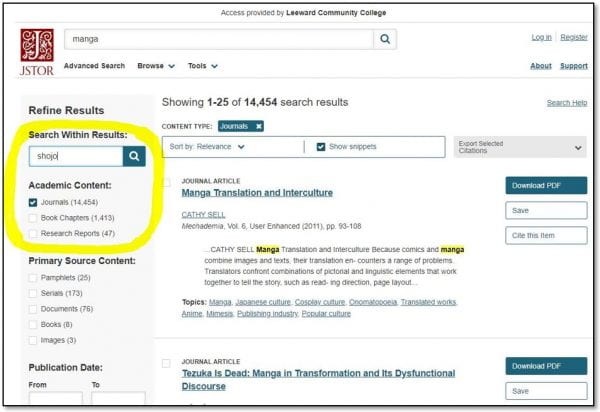Toggle the Show snippets checkbox
This screenshot has height=412, width=600.
coord(321,147)
